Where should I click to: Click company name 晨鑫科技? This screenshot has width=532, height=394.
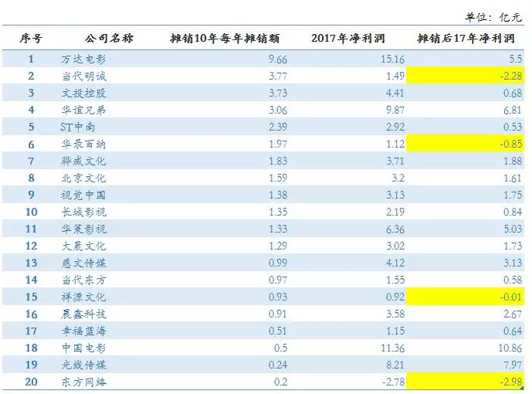pyautogui.click(x=83, y=314)
